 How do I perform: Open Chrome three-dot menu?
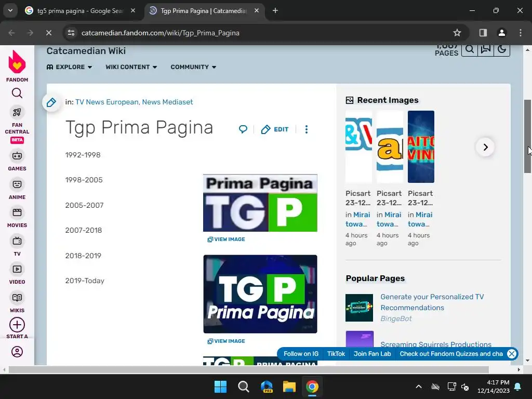(x=521, y=33)
